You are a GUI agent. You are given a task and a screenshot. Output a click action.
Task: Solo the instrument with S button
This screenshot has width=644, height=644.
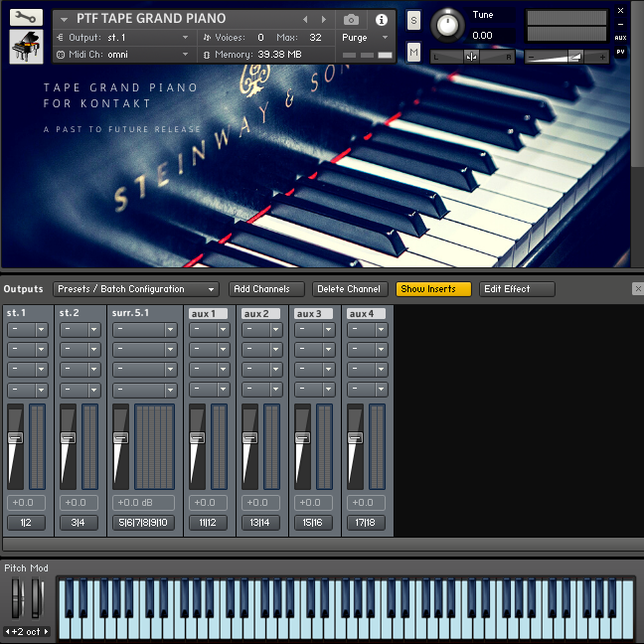point(413,20)
